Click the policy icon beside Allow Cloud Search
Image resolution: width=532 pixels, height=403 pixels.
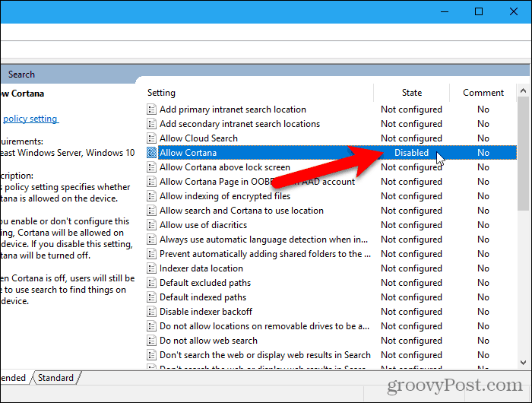coord(151,138)
